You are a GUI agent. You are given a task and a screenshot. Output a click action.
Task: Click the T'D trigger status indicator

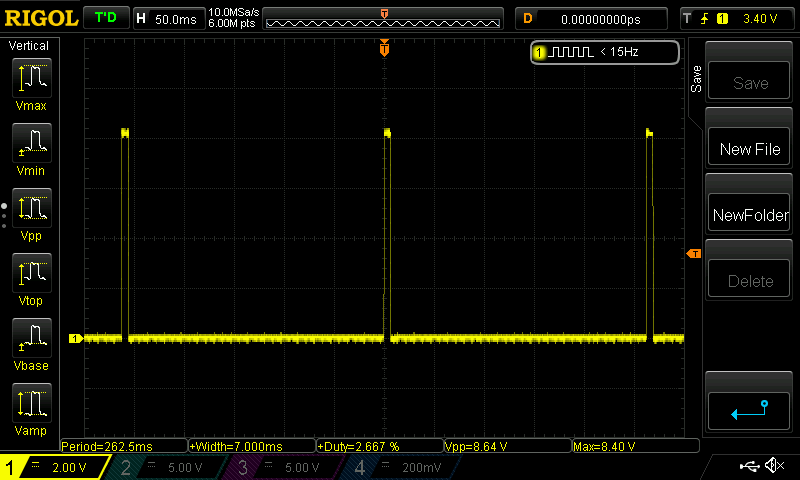[x=106, y=18]
